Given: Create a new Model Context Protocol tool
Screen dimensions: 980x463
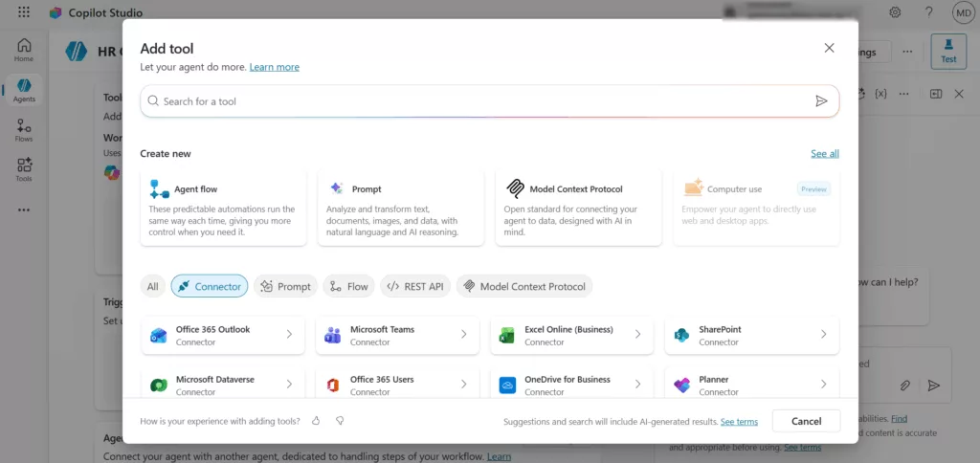Looking at the screenshot, I should [579, 209].
